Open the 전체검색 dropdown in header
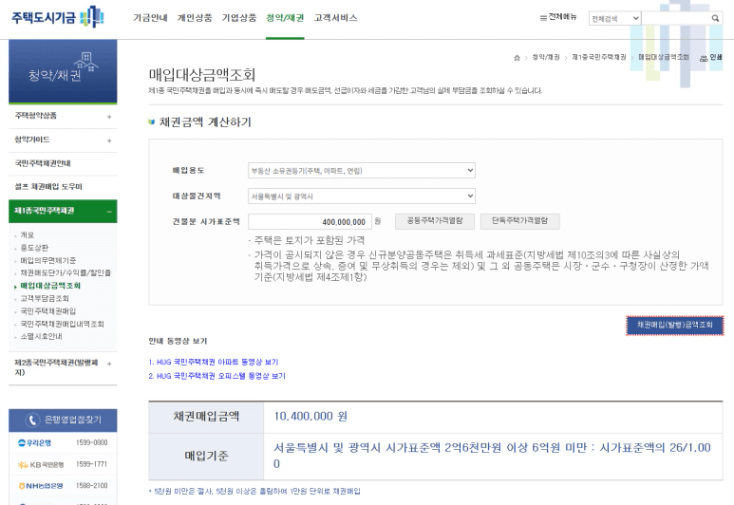The image size is (734, 505). pos(615,18)
